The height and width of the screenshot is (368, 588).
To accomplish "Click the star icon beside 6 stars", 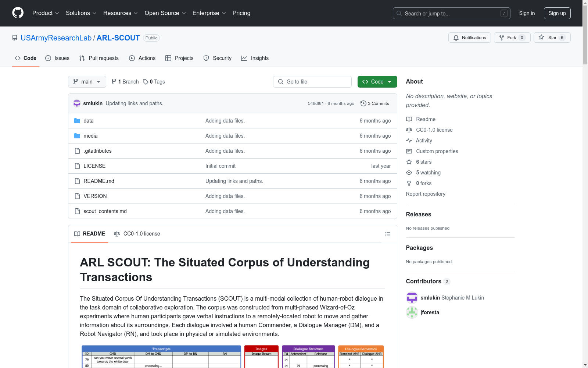I will click(x=409, y=162).
